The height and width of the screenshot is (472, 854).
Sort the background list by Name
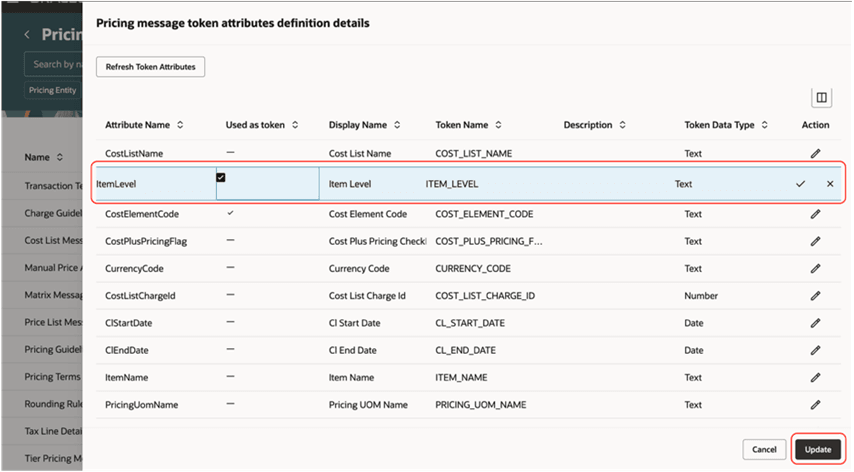coord(59,157)
